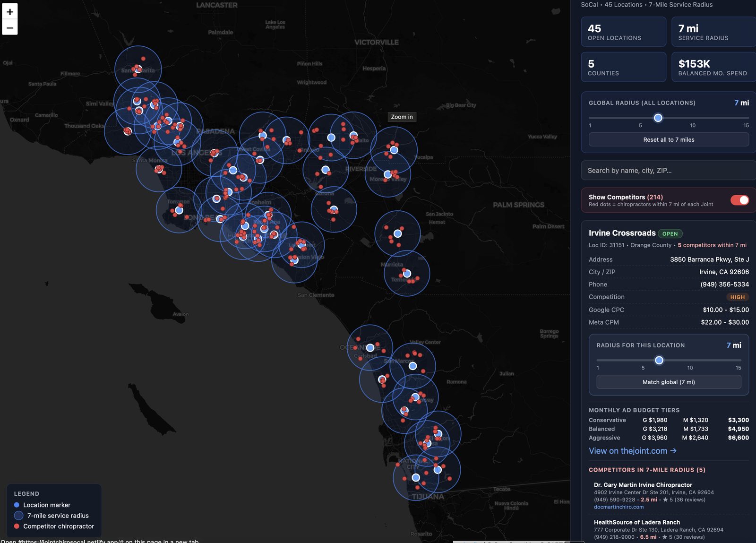Focus the Search by name, city, ZIP field
This screenshot has width=756, height=543.
669,171
